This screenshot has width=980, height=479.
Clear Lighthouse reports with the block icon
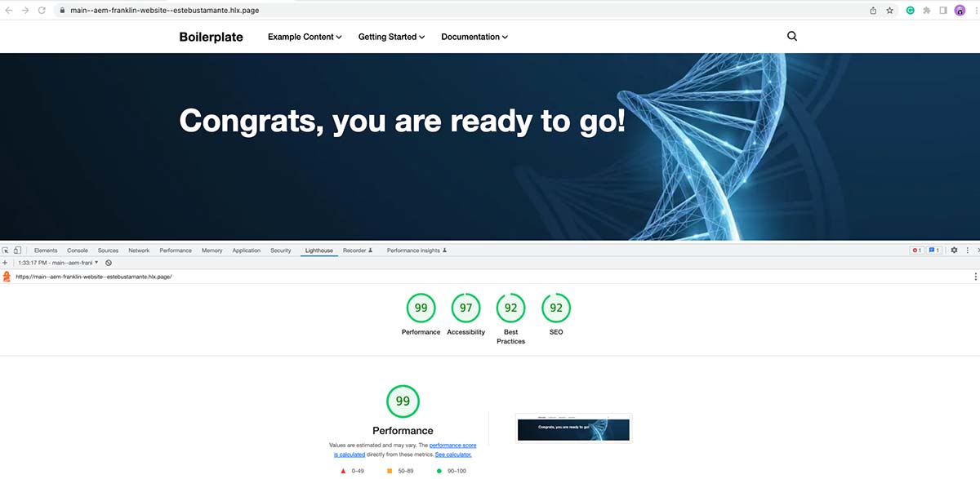(108, 262)
